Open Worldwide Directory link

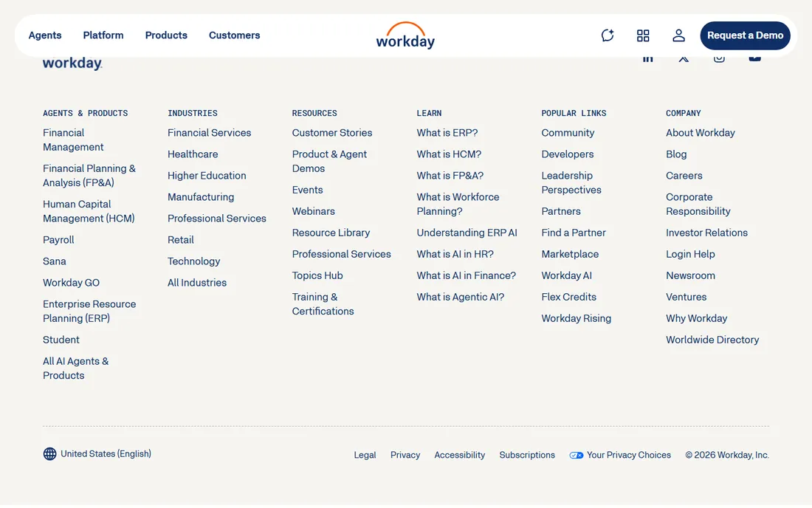click(712, 340)
